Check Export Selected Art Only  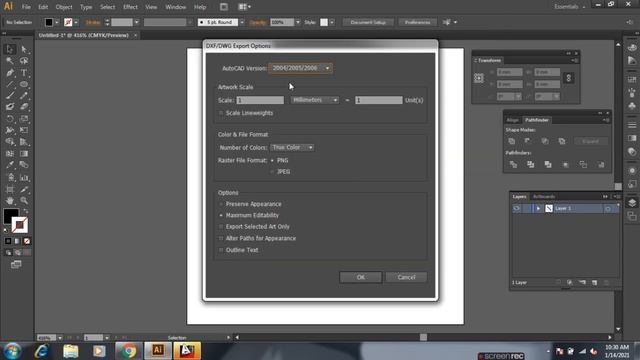221,227
